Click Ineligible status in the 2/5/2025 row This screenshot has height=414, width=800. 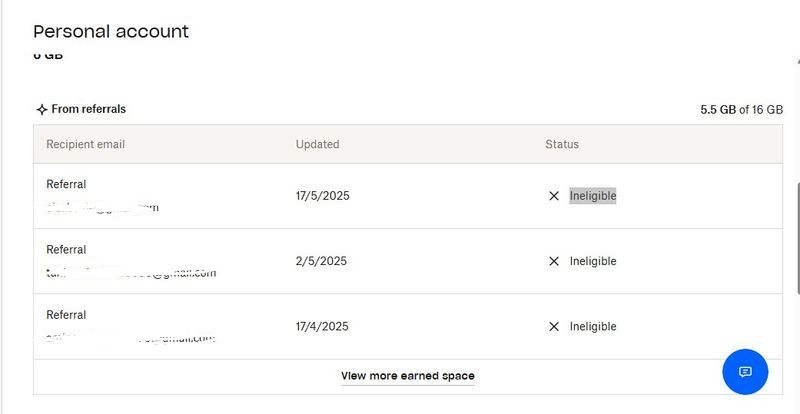(x=593, y=261)
